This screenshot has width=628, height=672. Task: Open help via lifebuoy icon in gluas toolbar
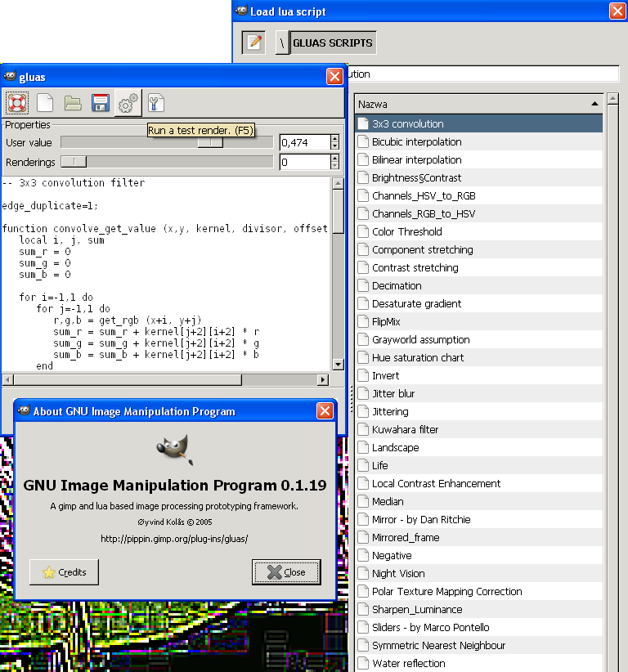[x=17, y=103]
